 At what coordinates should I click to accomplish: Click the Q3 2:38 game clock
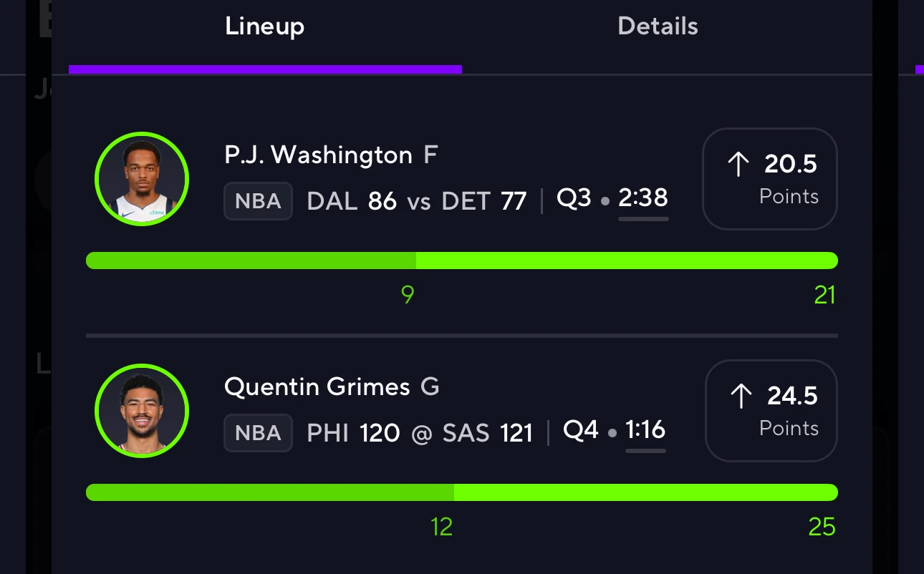[612, 198]
